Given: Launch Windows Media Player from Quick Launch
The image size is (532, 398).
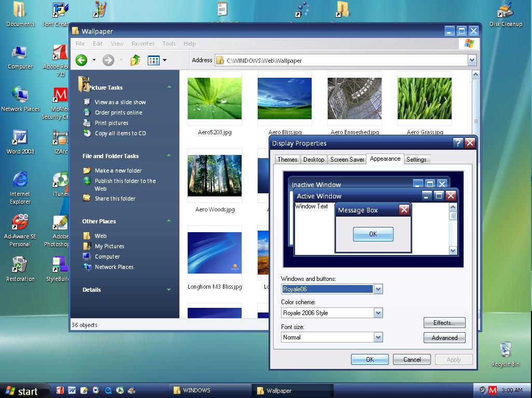Looking at the screenshot, I should [96, 390].
